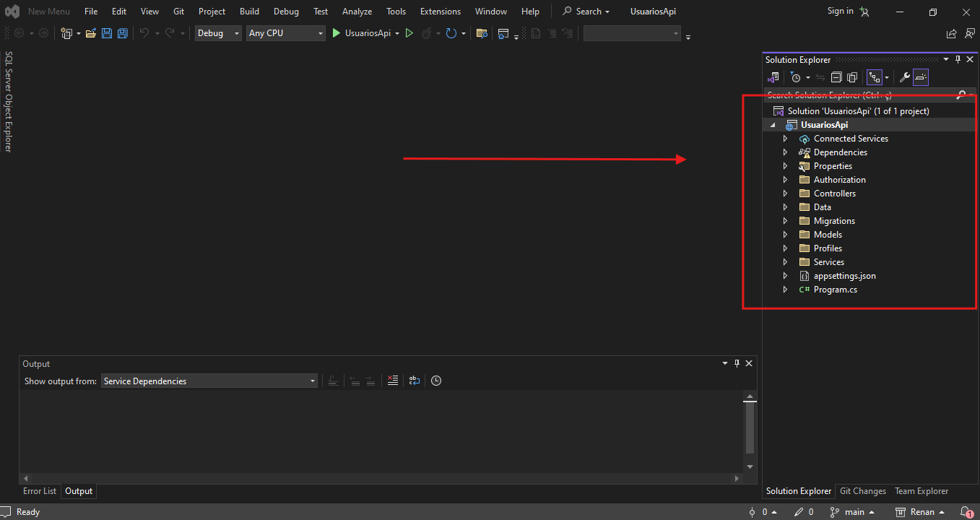Click the Output window layout icon in toolbar
Image resolution: width=980 pixels, height=520 pixels.
coord(503,33)
